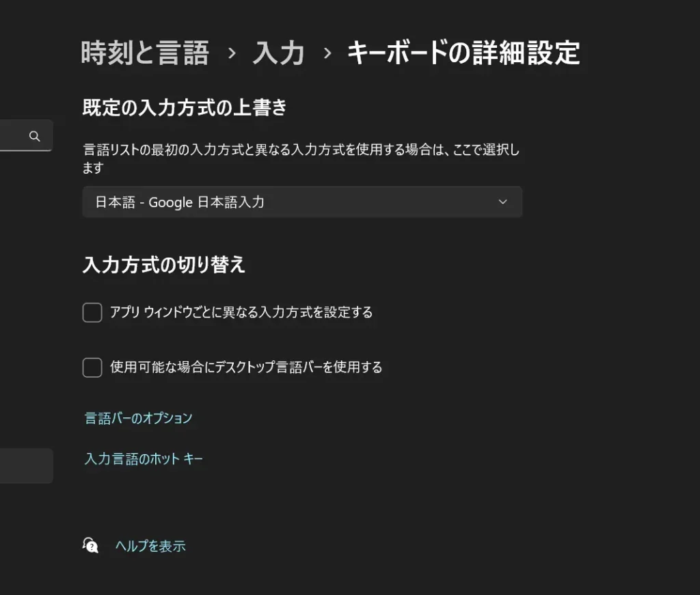
Task: Go back to 時刻と言語 breadcrumb
Action: (145, 53)
